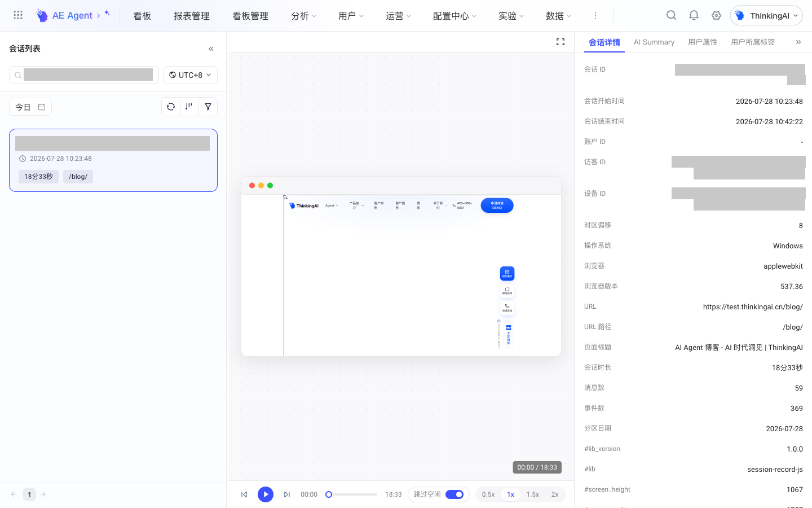The width and height of the screenshot is (812, 508).
Task: Go to next page of sessions
Action: [x=43, y=494]
